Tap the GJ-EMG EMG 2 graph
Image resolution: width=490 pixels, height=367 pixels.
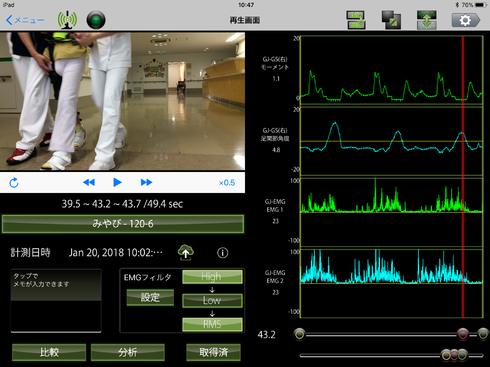(x=391, y=283)
